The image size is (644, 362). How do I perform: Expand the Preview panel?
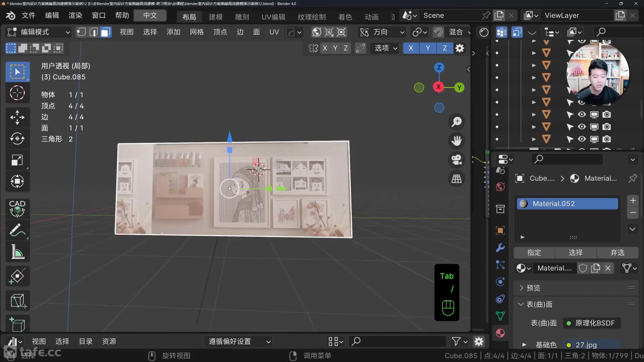[x=533, y=288]
